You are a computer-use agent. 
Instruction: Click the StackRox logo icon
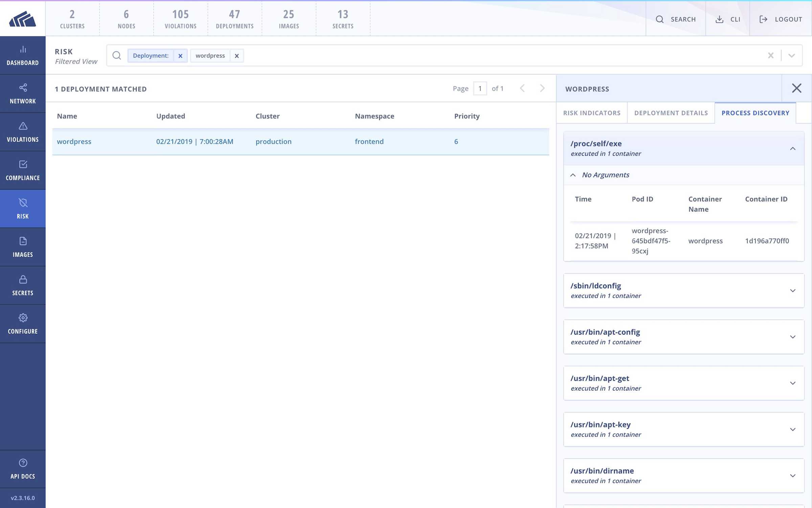pyautogui.click(x=22, y=19)
